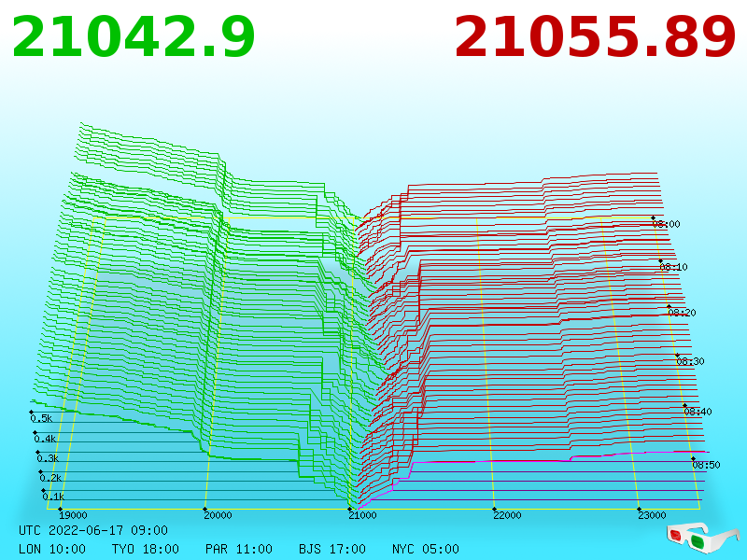Click the 23000 price axis label
This screenshot has height=560, width=747.
pos(652,515)
